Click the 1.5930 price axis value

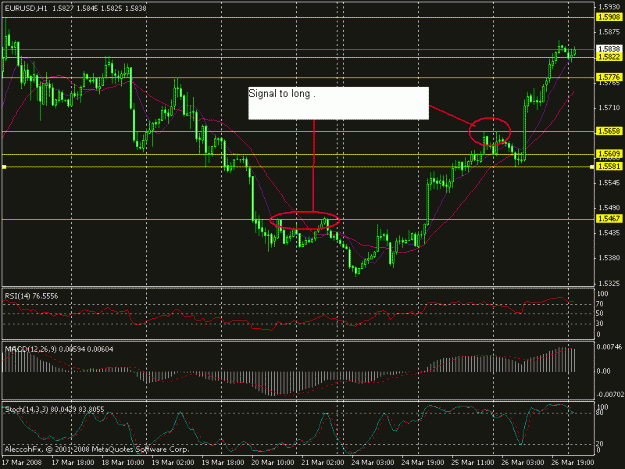pos(609,7)
